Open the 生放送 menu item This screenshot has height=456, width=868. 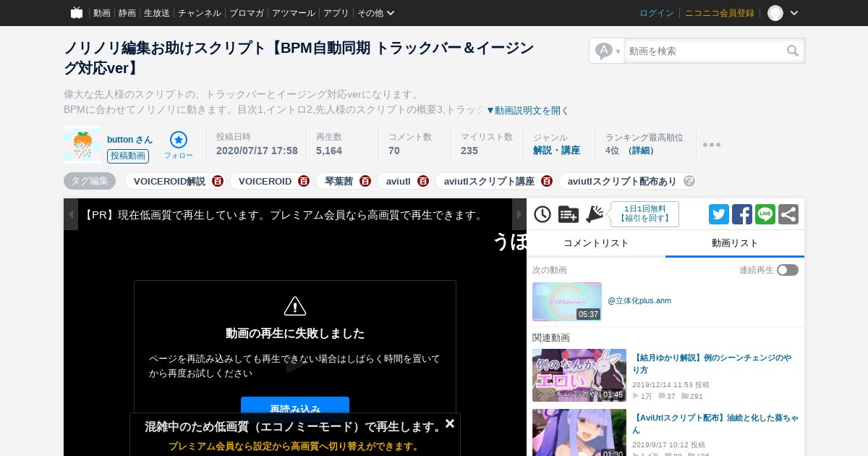157,13
